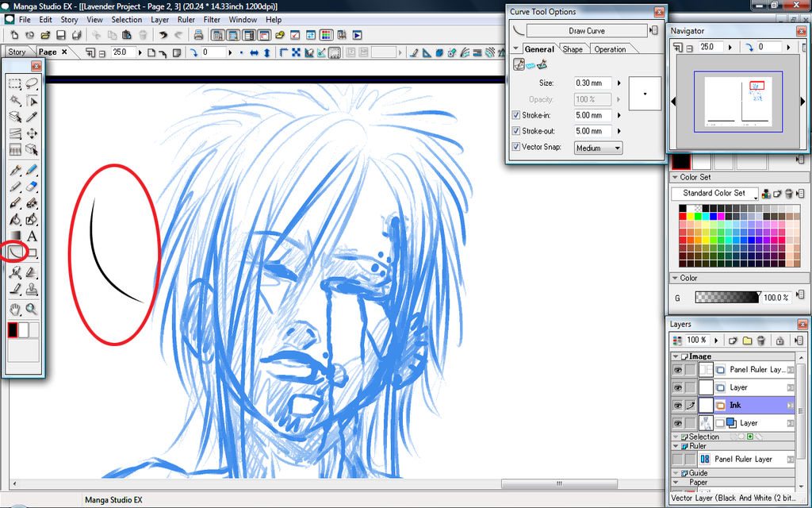Click the Print icon in the toolbar

(x=198, y=35)
